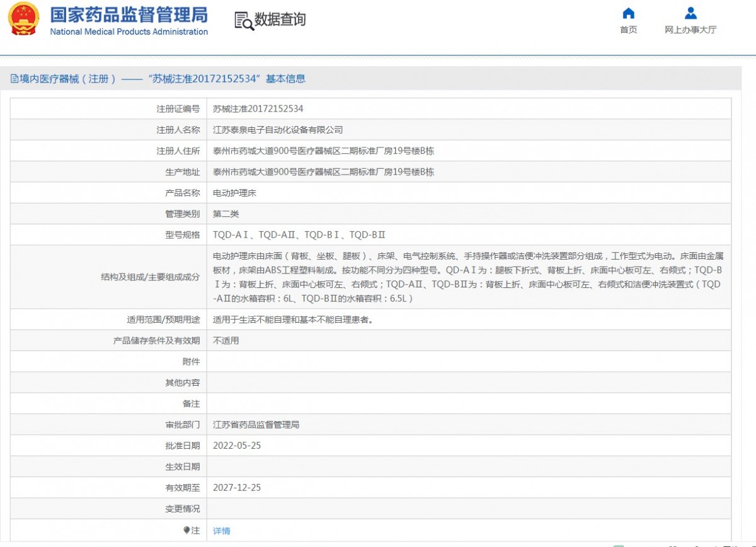
Task: Open the 详情 link
Action: [222, 531]
